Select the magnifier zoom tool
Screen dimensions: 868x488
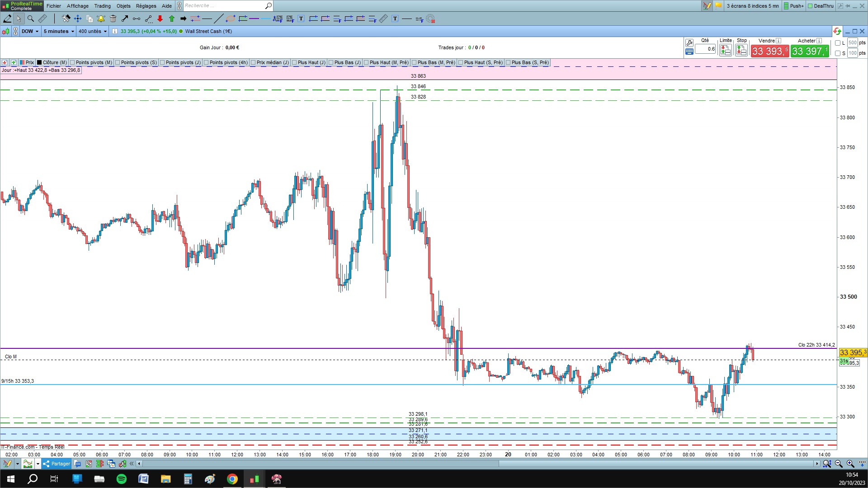[30, 19]
